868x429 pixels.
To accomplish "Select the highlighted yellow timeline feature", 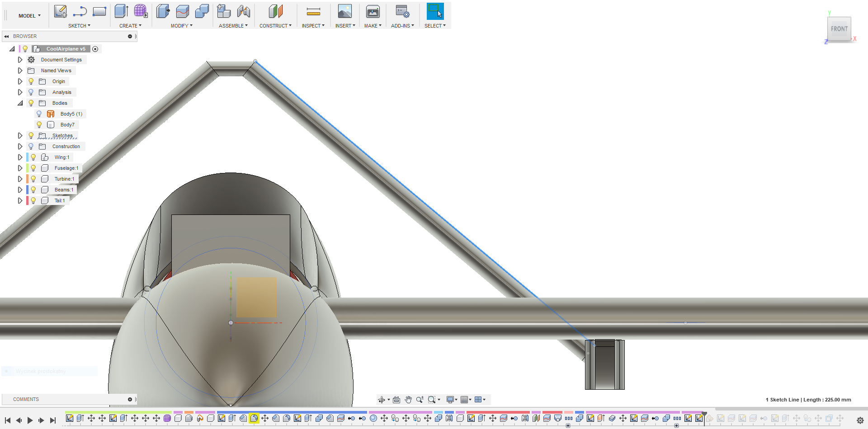I will coord(254,418).
